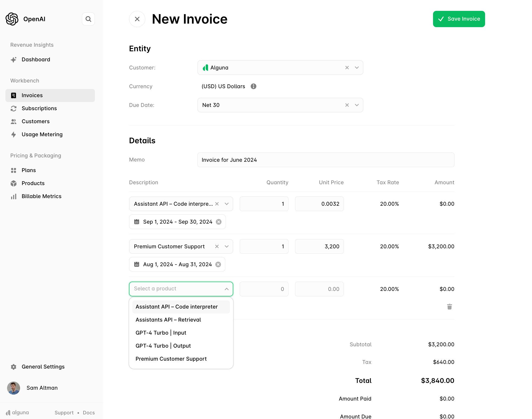Viewport: 532px width, 419px height.
Task: Expand the Net 30 due date dropdown
Action: coord(357,105)
